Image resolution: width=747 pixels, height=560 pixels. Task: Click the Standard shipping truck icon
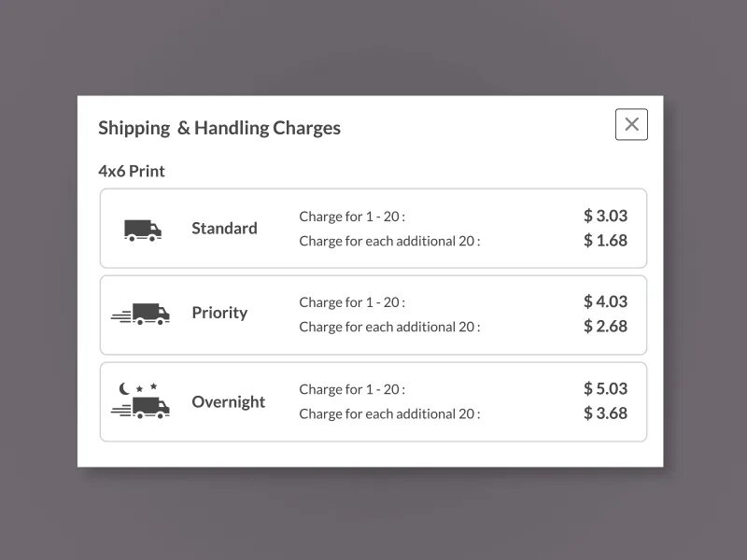tap(143, 230)
